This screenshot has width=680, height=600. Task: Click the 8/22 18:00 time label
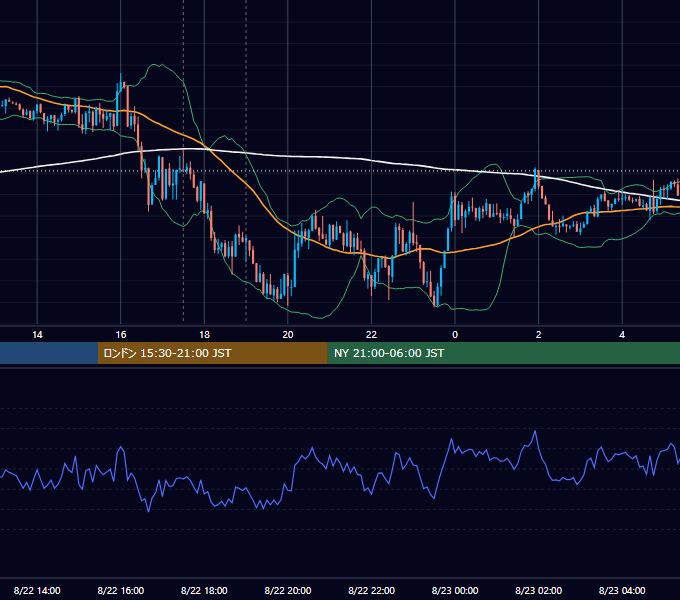204,590
